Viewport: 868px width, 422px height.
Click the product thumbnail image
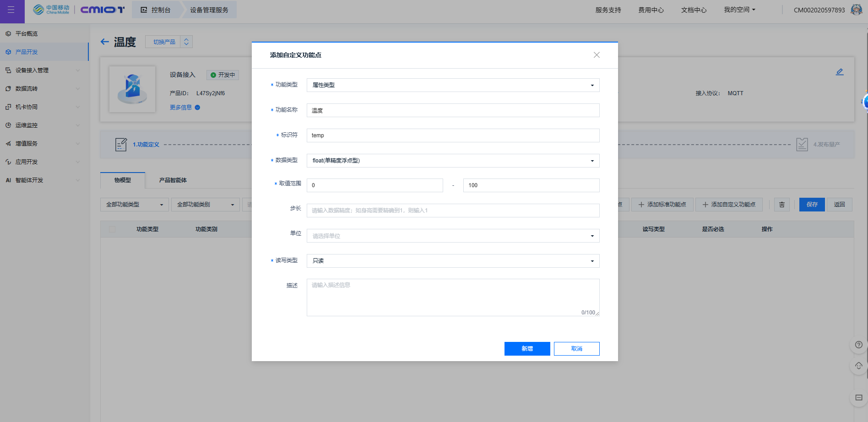[x=132, y=89]
